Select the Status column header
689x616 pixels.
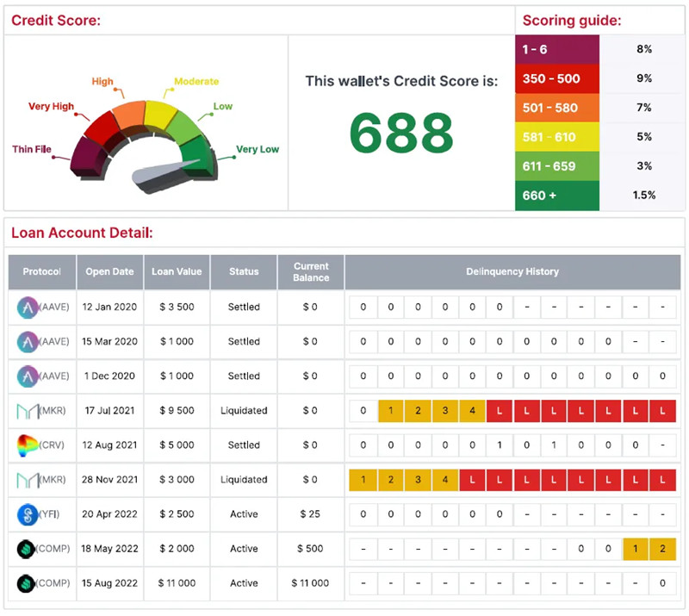click(244, 272)
